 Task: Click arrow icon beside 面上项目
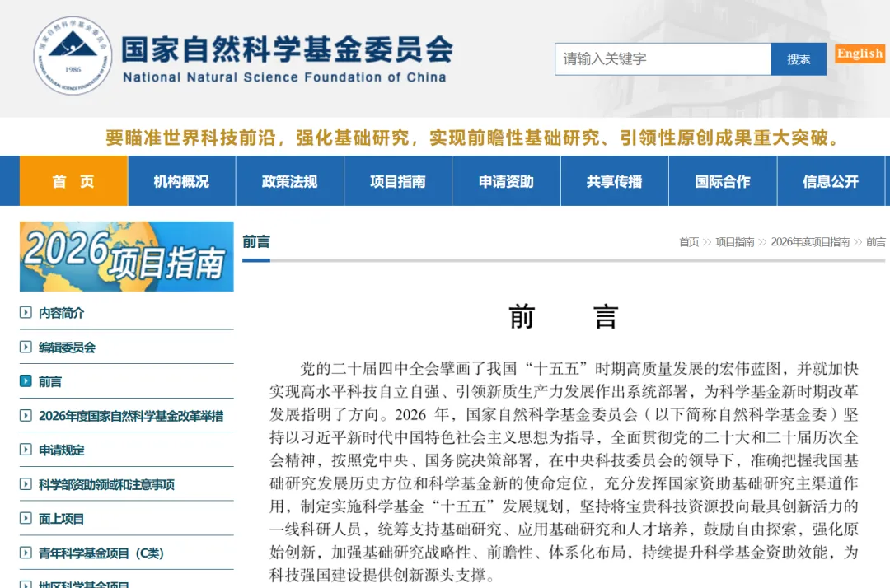coord(26,518)
